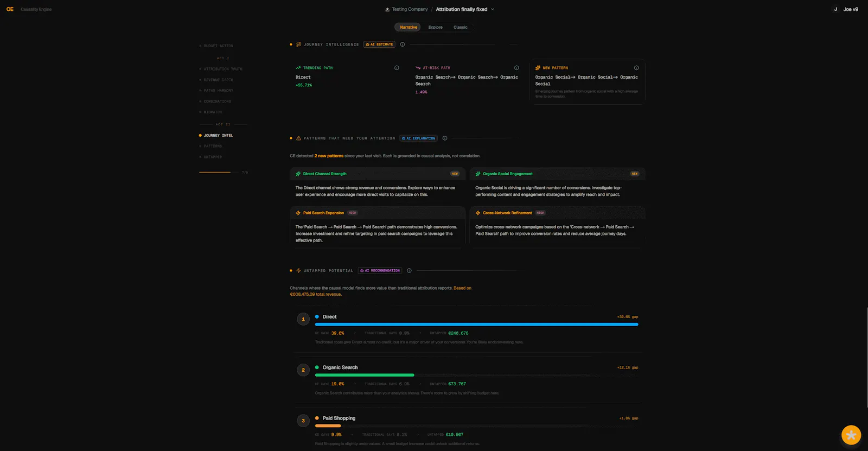Click the 2 new patterns link text
This screenshot has height=451, width=868.
(x=329, y=156)
